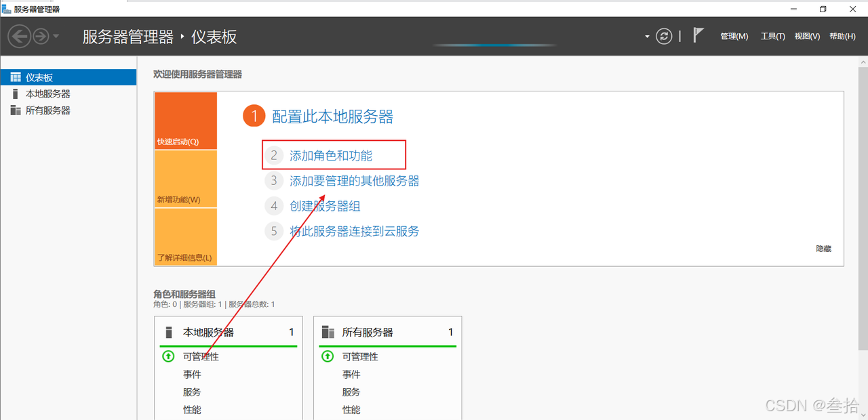The height and width of the screenshot is (420, 868).
Task: Click 服务 in 所有服务器 tile
Action: coord(351,392)
